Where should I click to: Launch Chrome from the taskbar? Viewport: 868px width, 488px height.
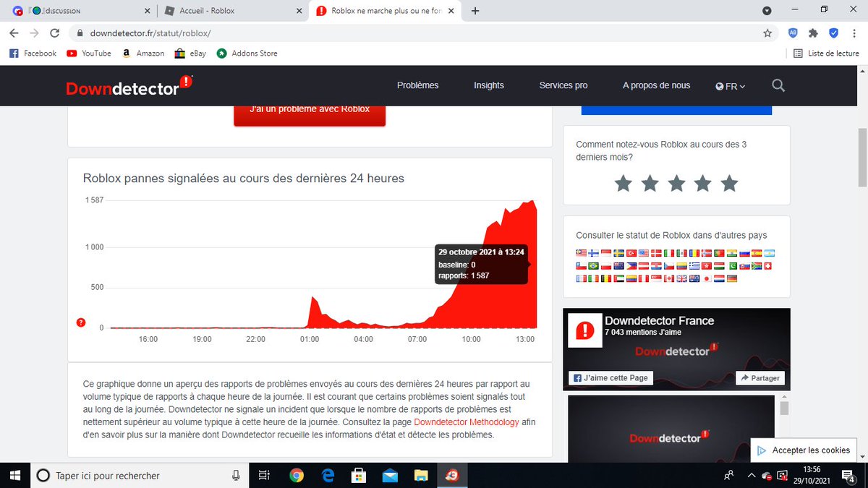(297, 475)
